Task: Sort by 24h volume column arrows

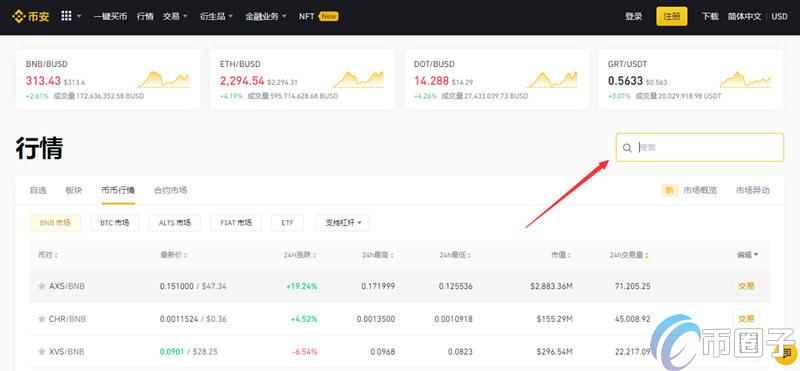Action: (648, 255)
